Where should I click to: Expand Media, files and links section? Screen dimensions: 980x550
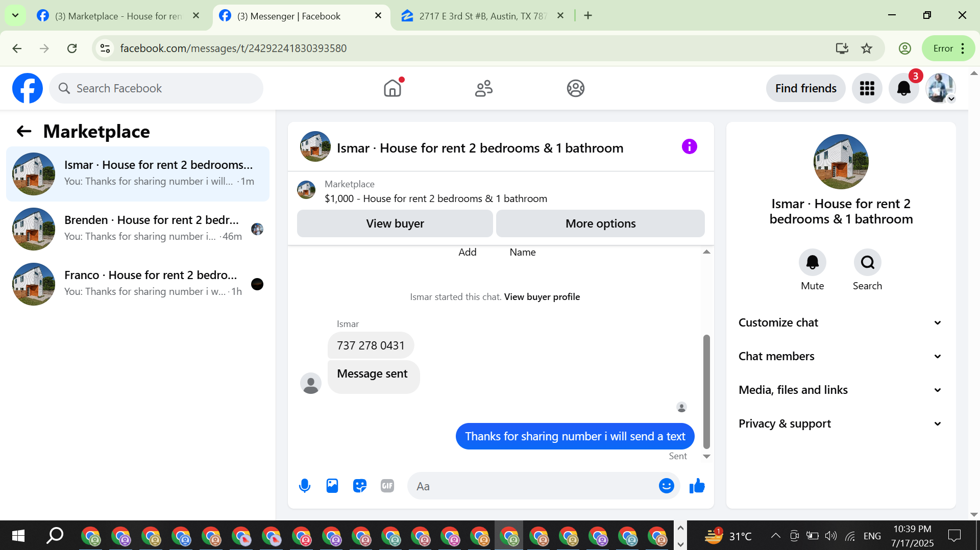point(840,390)
